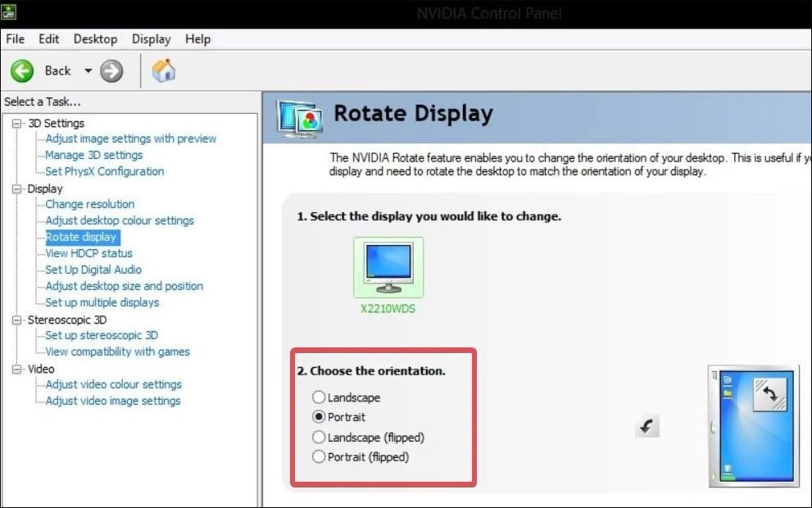Click the Stereoscopic 3D category label
Viewport: 812px width, 508px height.
(67, 320)
